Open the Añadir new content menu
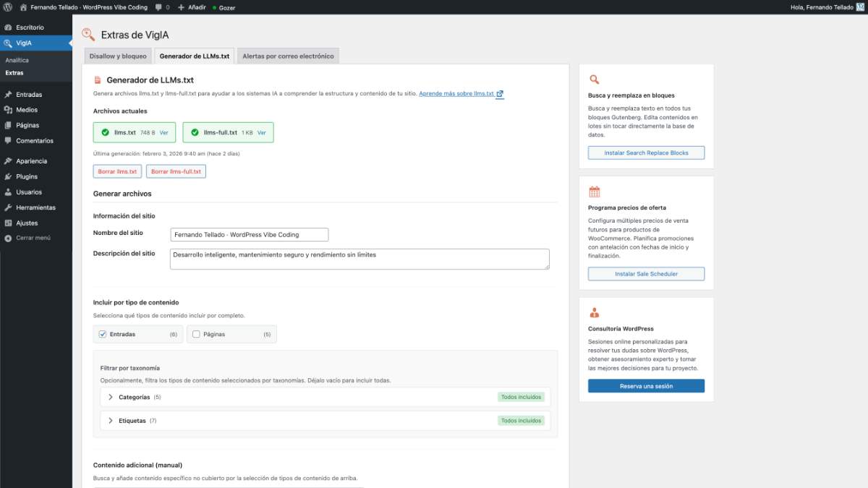Image resolution: width=868 pixels, height=488 pixels. pos(192,7)
